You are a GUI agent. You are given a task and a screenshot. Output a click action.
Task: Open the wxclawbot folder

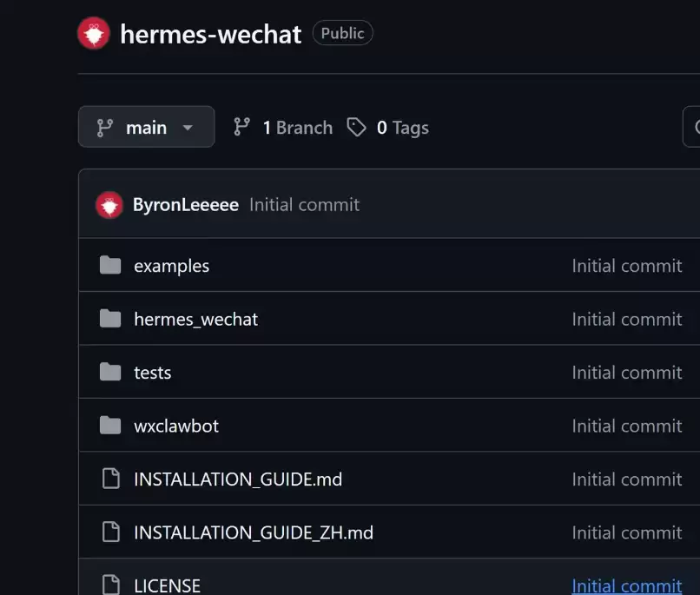[x=176, y=426]
